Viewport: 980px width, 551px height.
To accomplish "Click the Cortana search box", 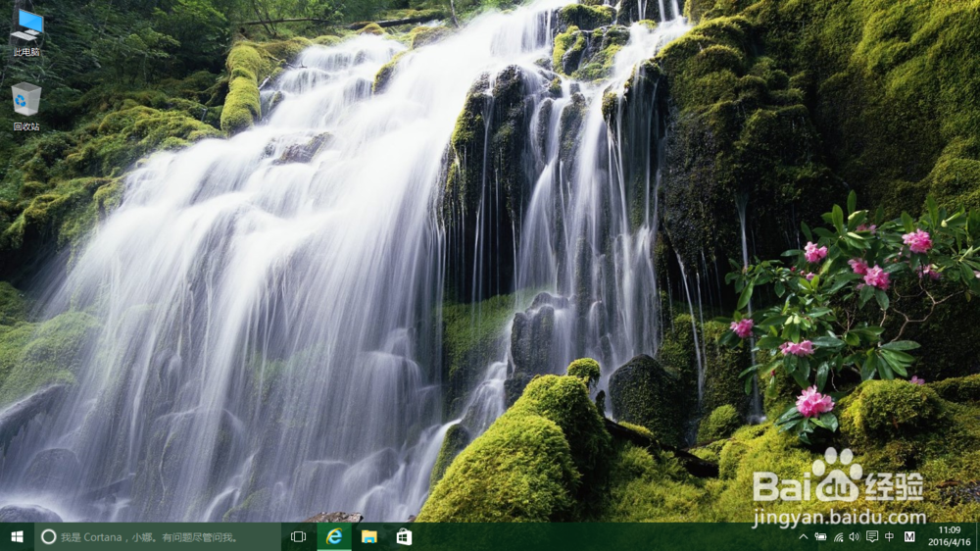I will coord(158,536).
